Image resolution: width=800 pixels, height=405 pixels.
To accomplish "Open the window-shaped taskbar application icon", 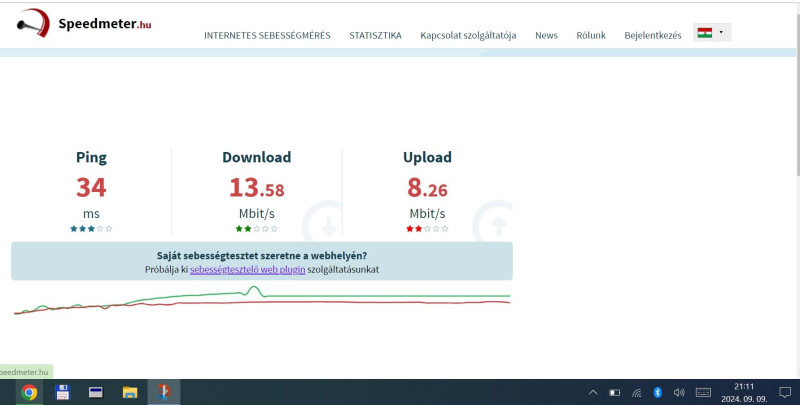I will 96,392.
